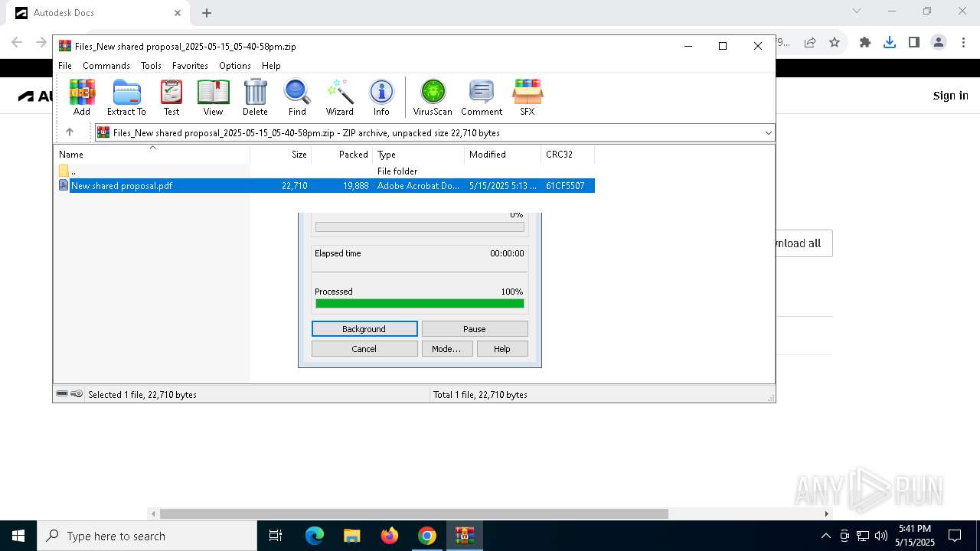Launch the Wizard tool
Screen dimensions: 980x551
tap(339, 97)
